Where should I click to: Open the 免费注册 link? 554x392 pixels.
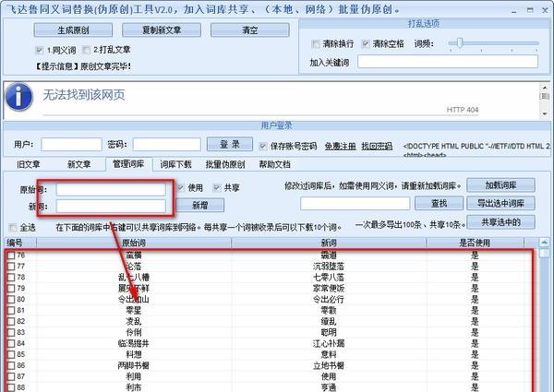pyautogui.click(x=340, y=146)
